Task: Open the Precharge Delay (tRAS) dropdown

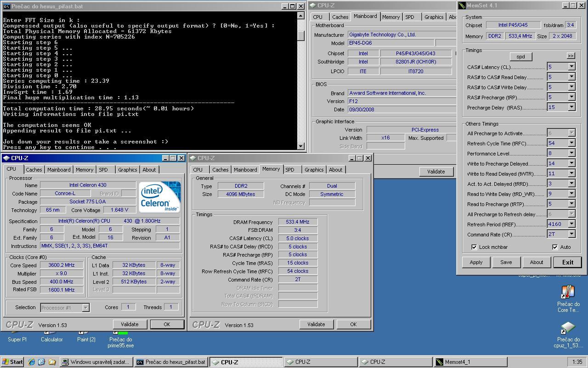Action: tap(571, 107)
